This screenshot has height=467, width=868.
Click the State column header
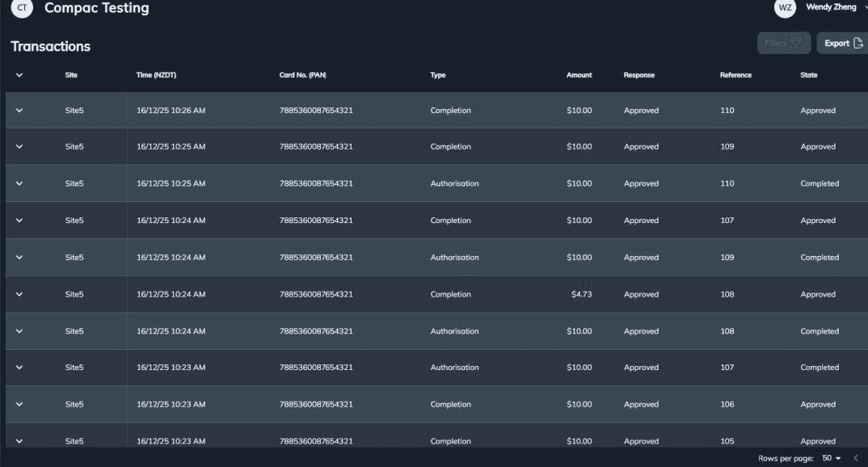[x=809, y=75]
